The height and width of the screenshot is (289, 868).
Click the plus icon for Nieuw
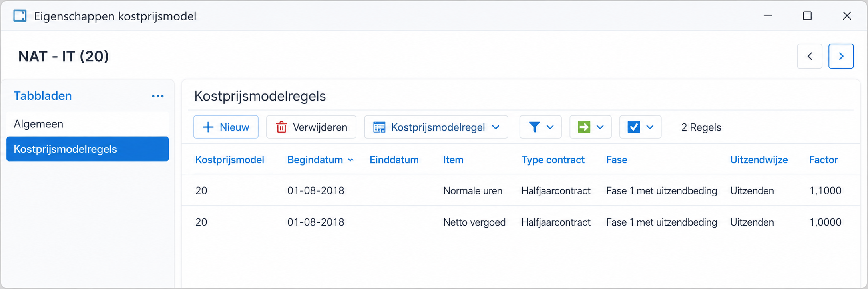coord(208,127)
